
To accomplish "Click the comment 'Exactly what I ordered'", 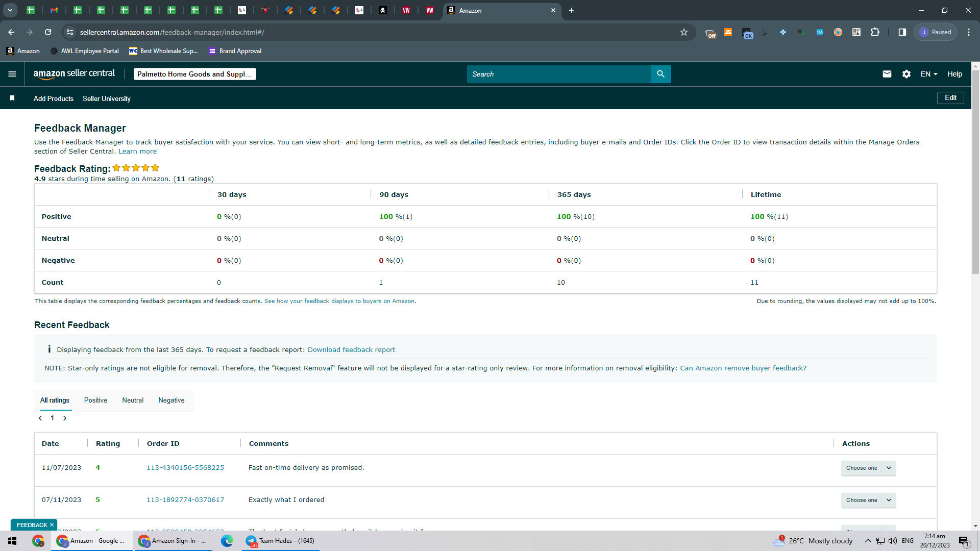I will [286, 499].
